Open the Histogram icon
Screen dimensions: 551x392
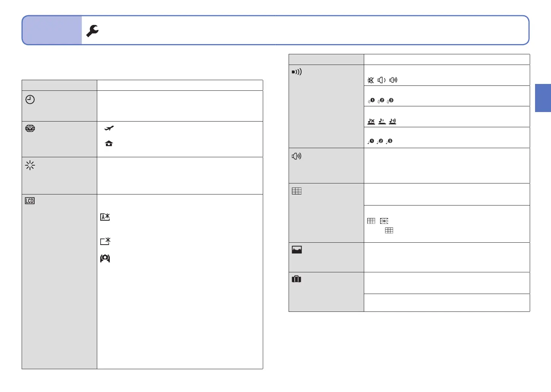point(297,250)
